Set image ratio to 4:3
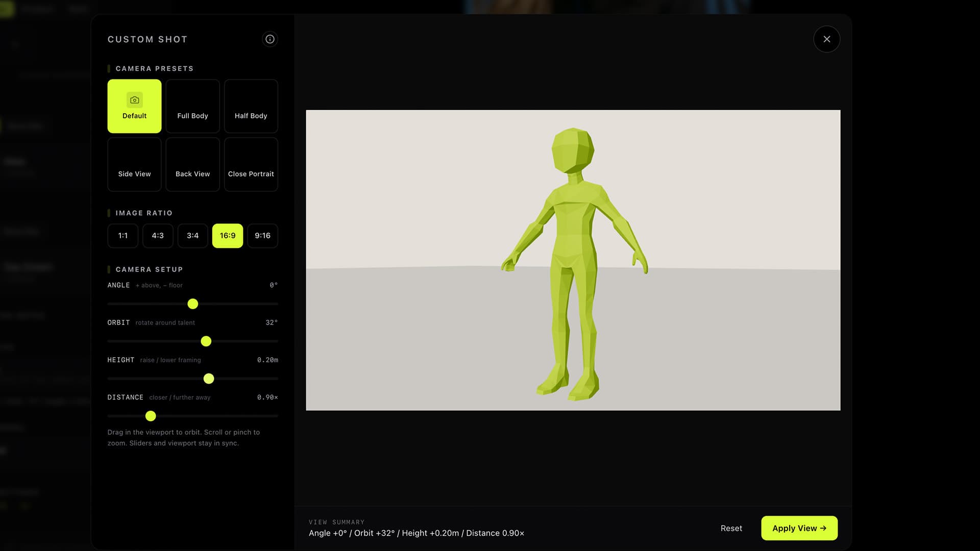The width and height of the screenshot is (980, 551). click(x=158, y=236)
